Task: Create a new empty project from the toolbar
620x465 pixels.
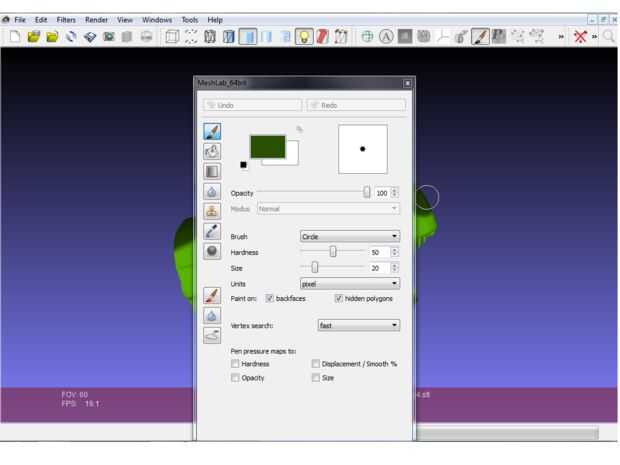Action: pyautogui.click(x=15, y=37)
